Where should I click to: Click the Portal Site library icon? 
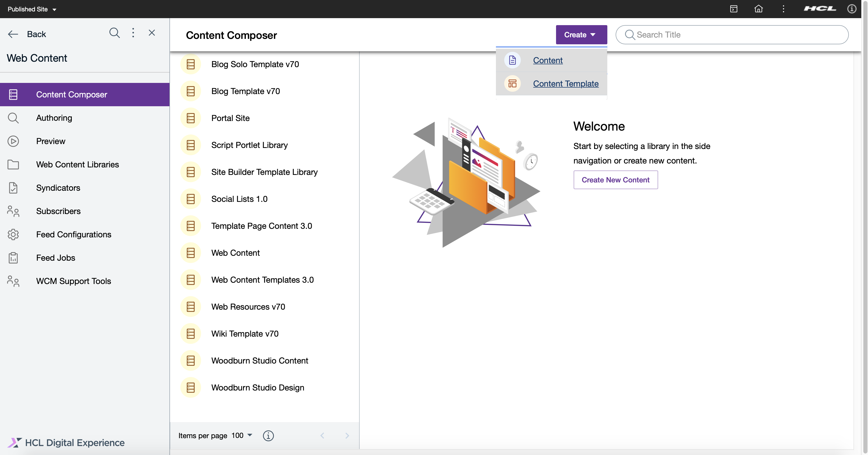(x=191, y=118)
